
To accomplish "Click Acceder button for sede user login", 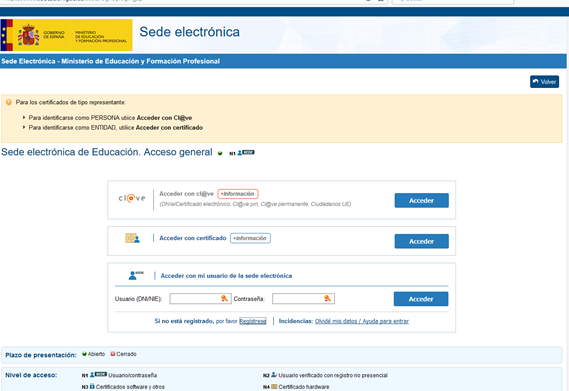I will click(x=421, y=299).
